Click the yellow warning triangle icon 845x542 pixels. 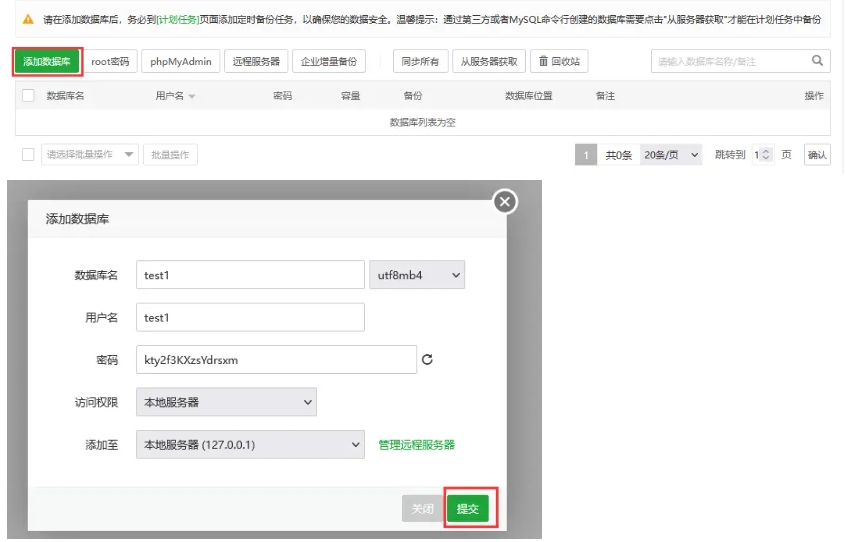coord(28,19)
